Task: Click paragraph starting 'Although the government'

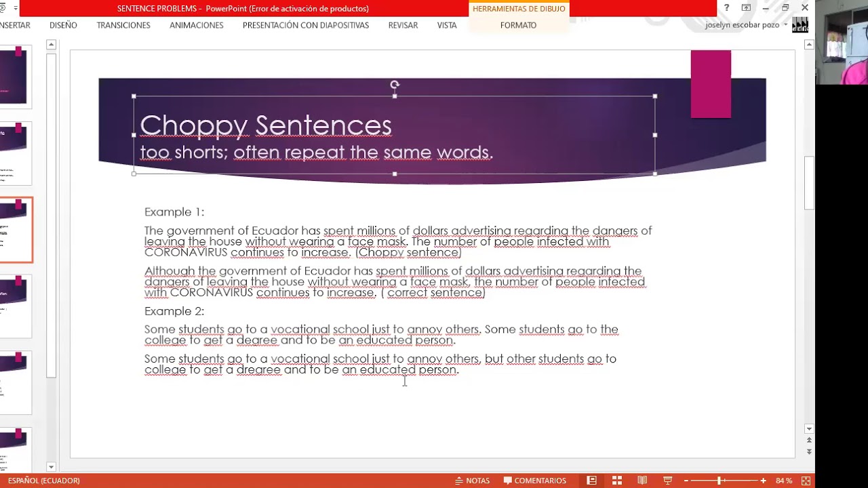Action: pyautogui.click(x=395, y=282)
